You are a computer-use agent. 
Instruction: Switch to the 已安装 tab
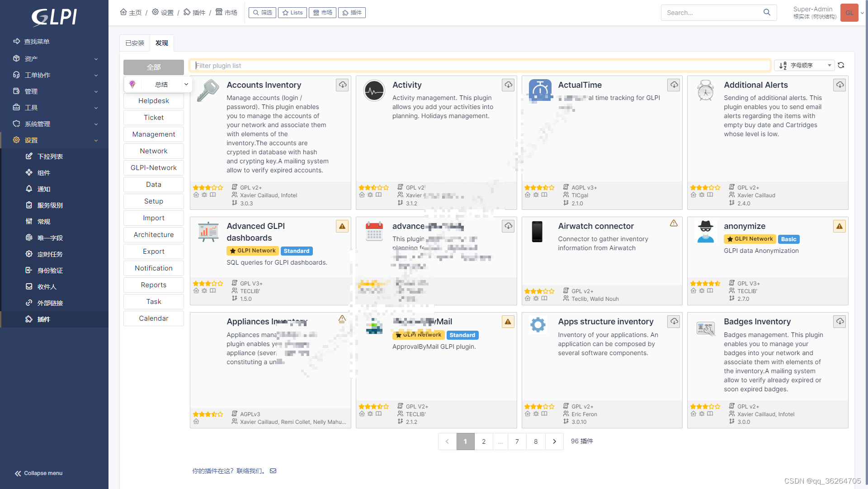135,43
